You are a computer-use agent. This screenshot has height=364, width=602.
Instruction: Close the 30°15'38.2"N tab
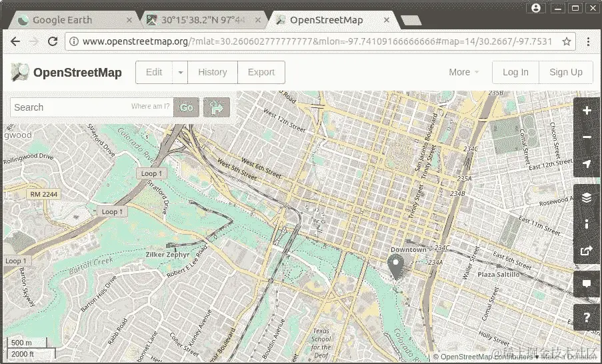258,21
